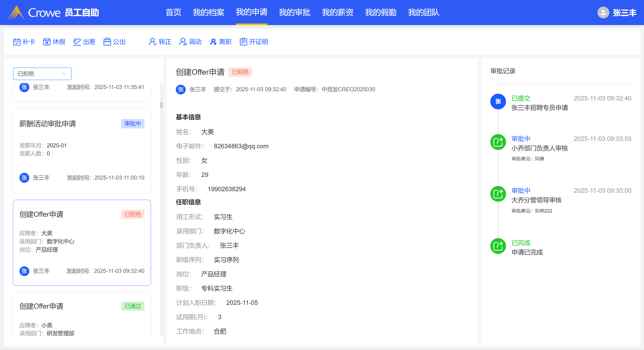The width and height of the screenshot is (644, 350).
Task: Click the 出差 business trip icon
Action: [x=77, y=42]
